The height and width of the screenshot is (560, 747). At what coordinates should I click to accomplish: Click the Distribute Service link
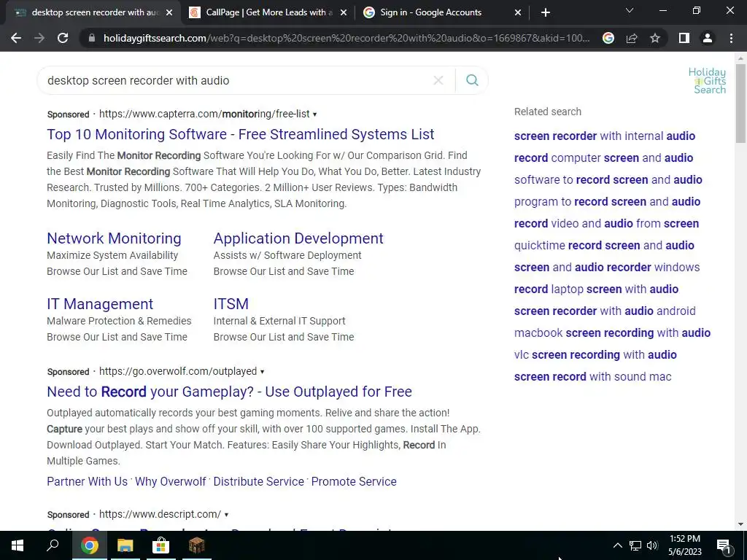tap(259, 481)
